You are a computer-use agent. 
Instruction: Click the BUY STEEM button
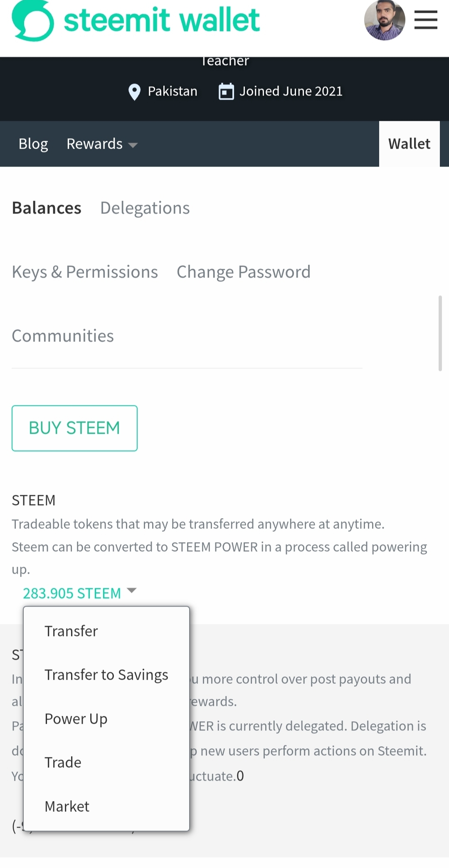coord(74,428)
